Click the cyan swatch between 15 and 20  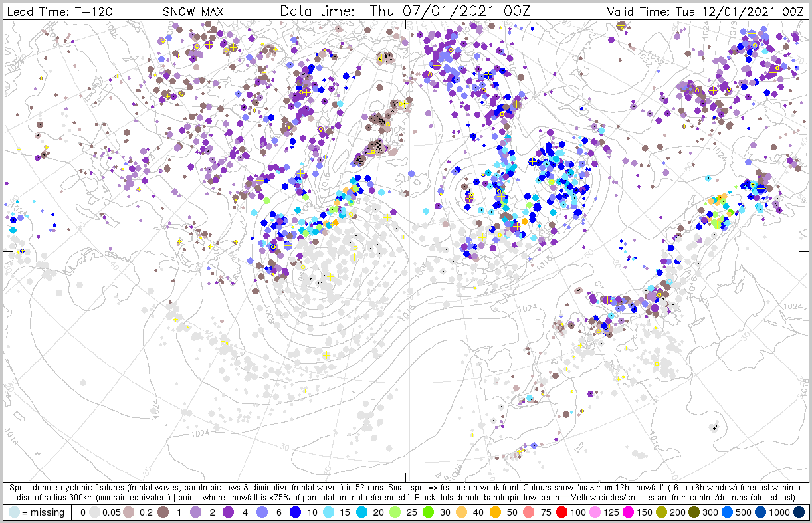tap(361, 512)
